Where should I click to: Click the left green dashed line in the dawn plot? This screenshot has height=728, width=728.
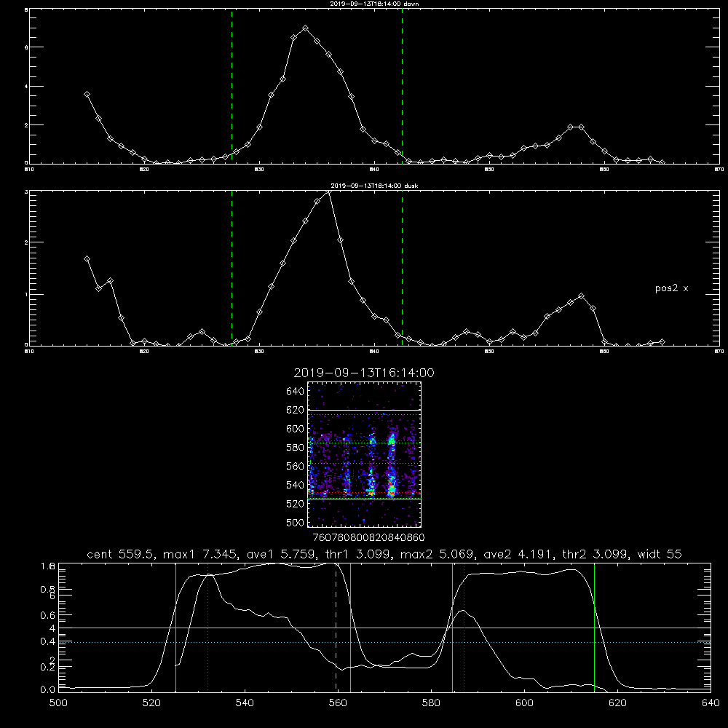coord(232,86)
